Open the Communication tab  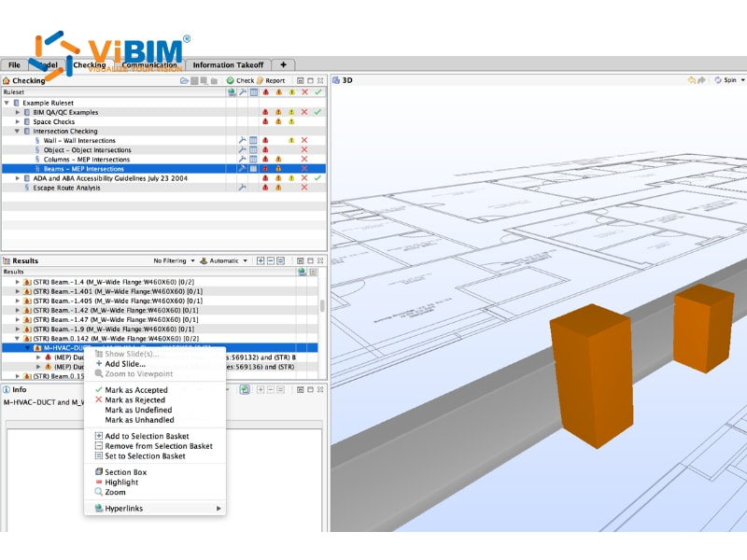coord(149,64)
